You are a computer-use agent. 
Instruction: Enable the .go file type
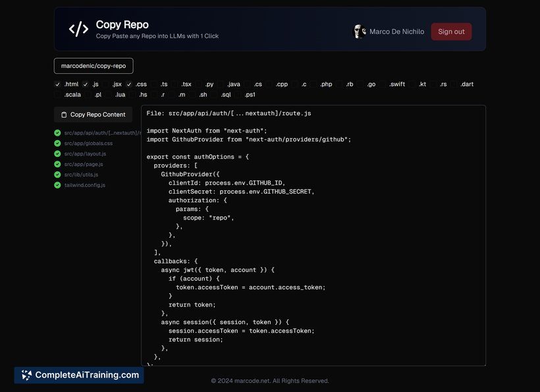click(x=360, y=84)
